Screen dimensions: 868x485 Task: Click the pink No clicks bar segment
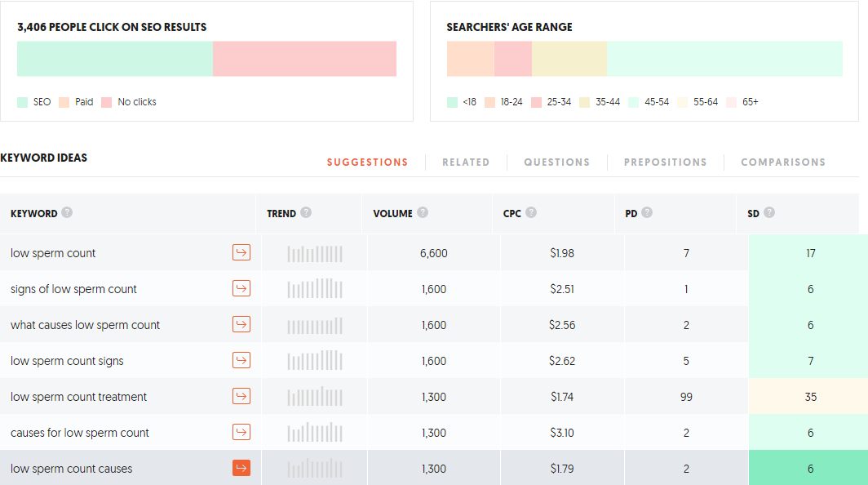(304, 59)
